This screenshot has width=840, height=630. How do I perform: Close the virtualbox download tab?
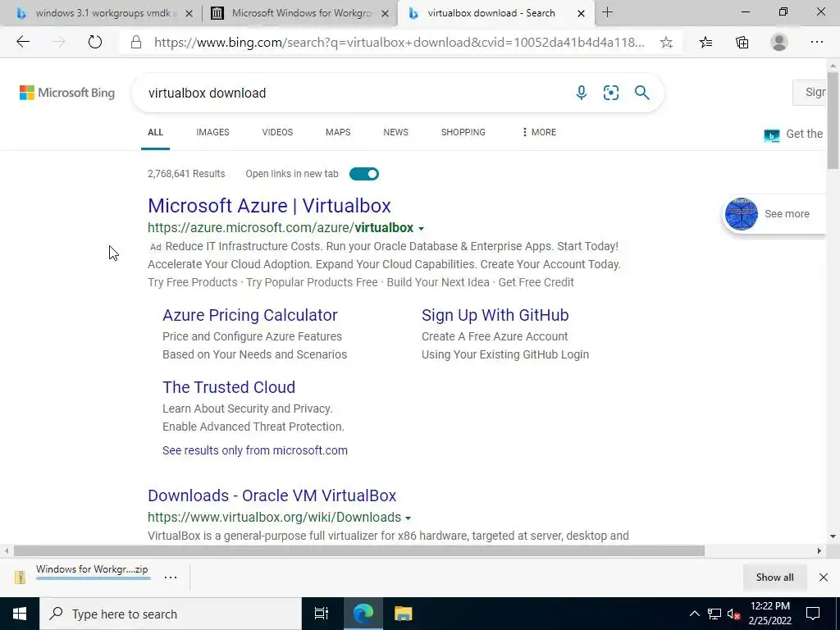(581, 13)
